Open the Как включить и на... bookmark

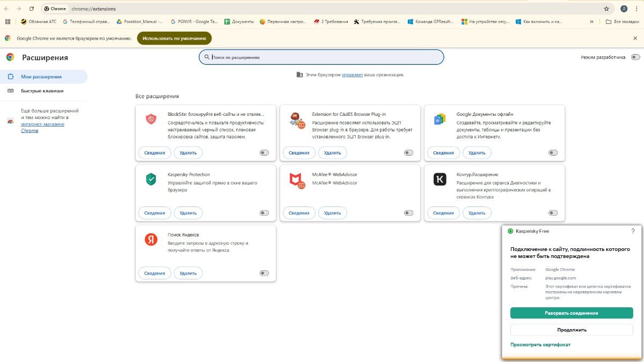click(539, 22)
